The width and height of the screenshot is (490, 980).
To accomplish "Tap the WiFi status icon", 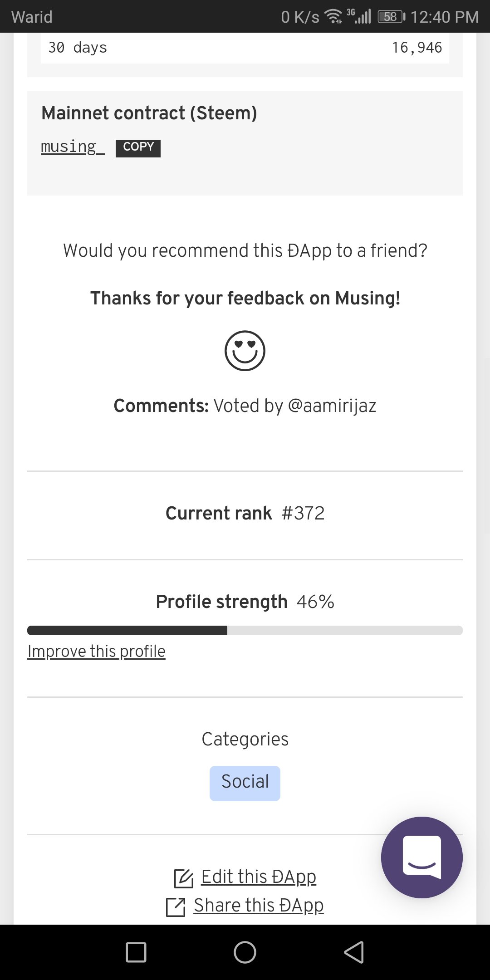I will coord(334,17).
